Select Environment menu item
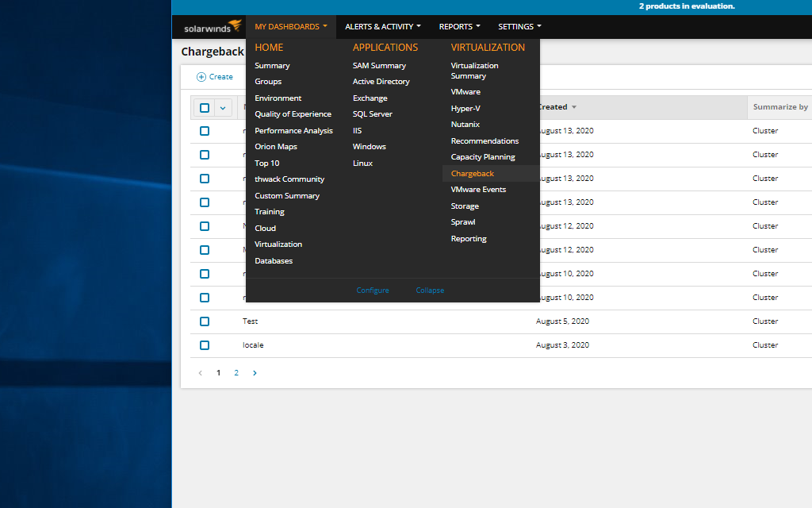 coord(278,98)
